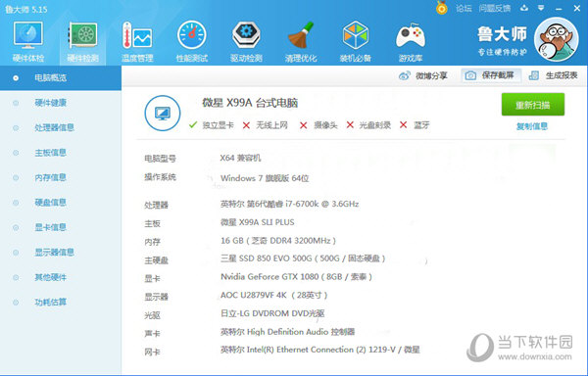Click the 蓝牙 status indicator

coord(415,125)
